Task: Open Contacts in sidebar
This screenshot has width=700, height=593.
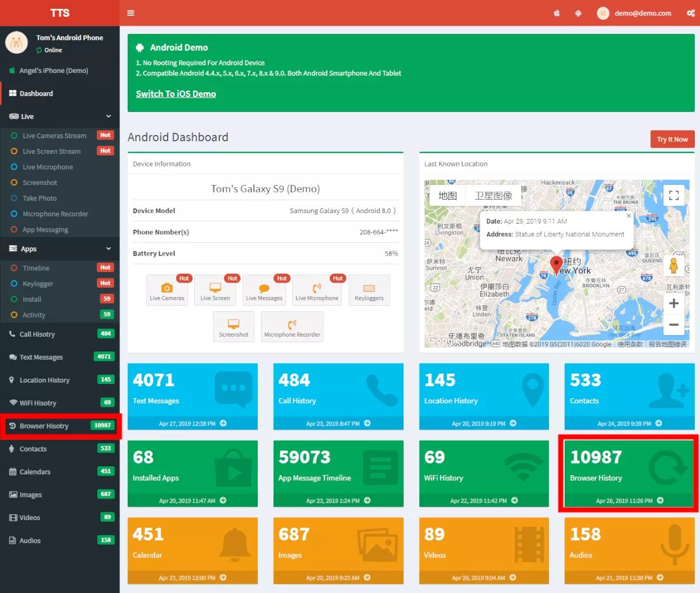Action: 60,449
